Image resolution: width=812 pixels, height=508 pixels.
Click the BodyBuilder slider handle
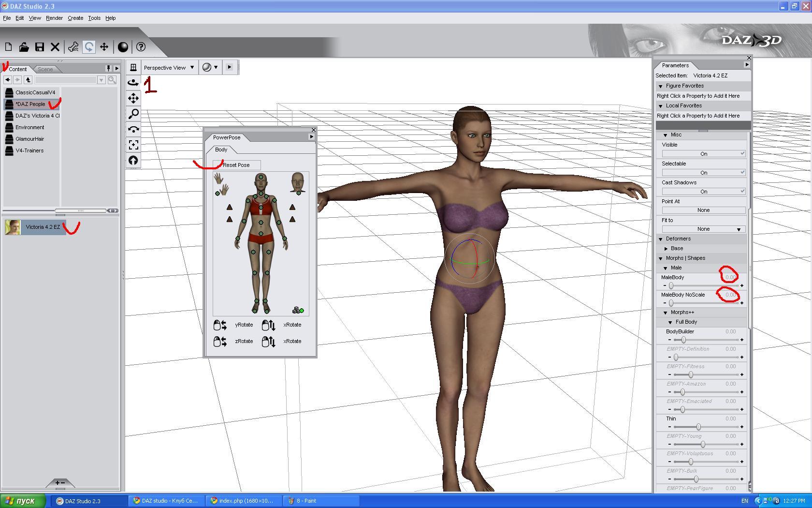[x=683, y=340]
